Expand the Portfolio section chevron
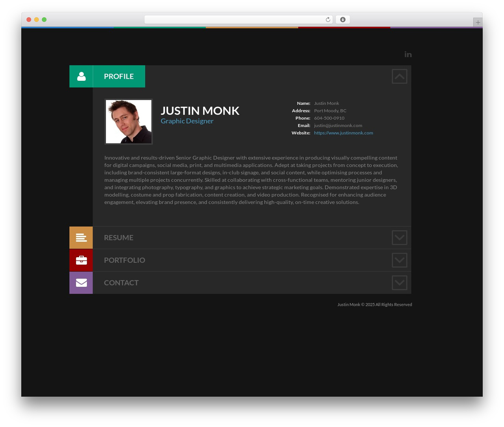The image size is (504, 427). coord(399,260)
